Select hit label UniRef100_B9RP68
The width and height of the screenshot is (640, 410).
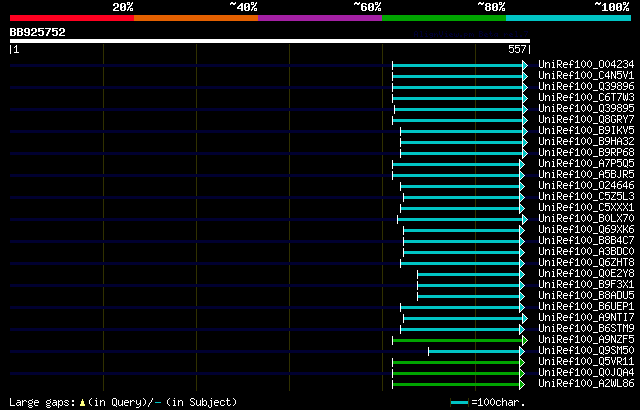point(586,153)
